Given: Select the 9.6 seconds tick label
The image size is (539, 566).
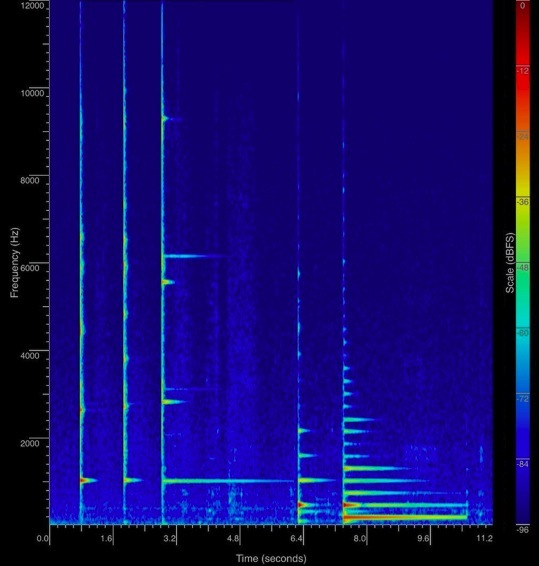Looking at the screenshot, I should [423, 539].
